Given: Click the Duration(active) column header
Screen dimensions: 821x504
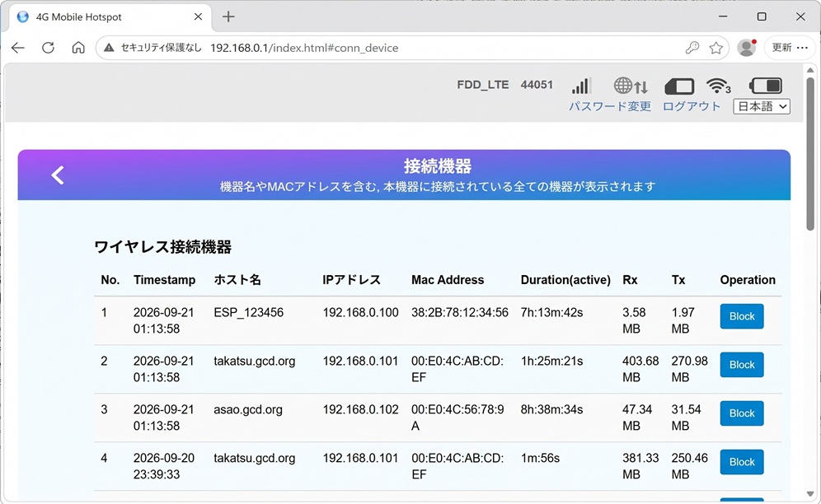Looking at the screenshot, I should 565,280.
